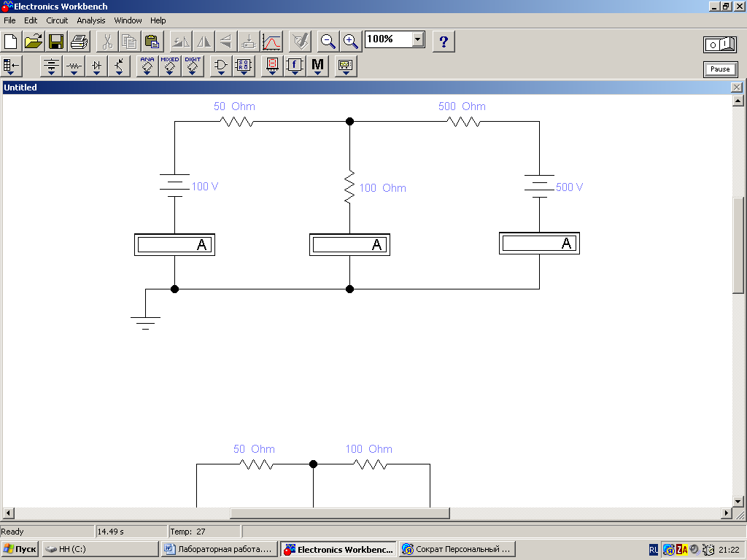Select the 500 Ohm resistor
Viewport: 747px width, 560px height.
tap(464, 122)
